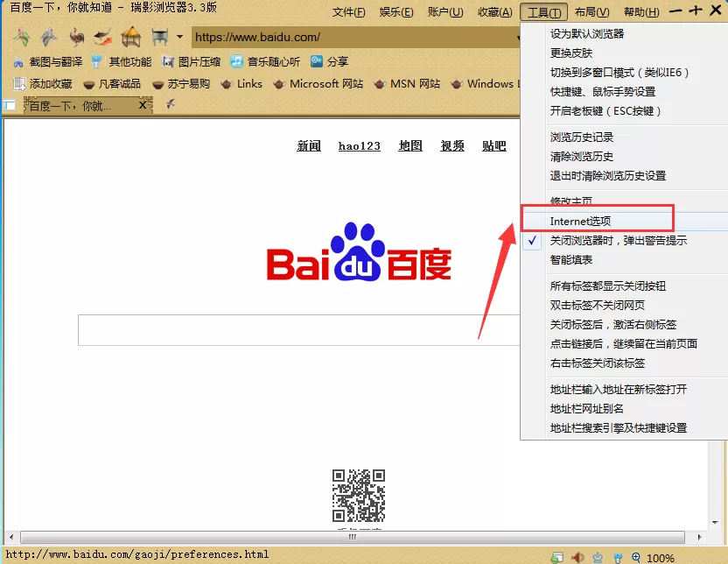Image resolution: width=728 pixels, height=564 pixels.
Task: Open the 收藏(A) menu
Action: pos(495,12)
